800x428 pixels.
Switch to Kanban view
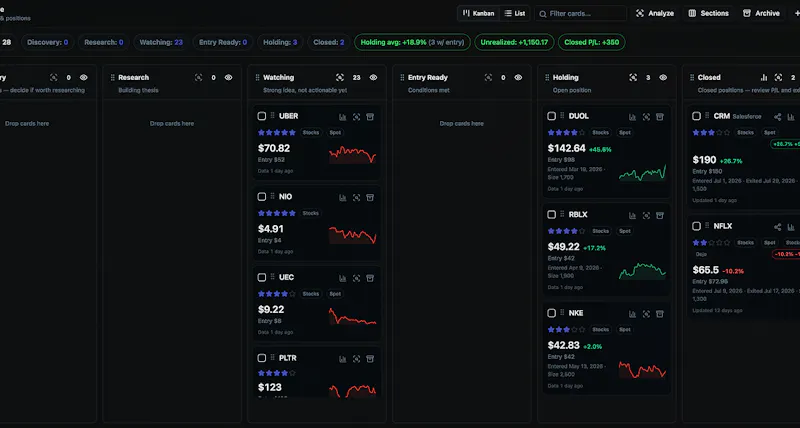click(x=479, y=13)
